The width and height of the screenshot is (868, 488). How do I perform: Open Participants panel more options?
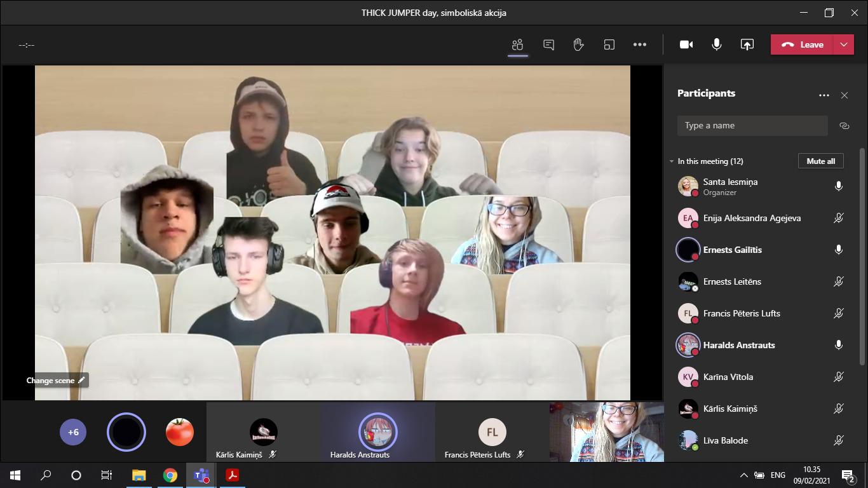click(x=824, y=95)
